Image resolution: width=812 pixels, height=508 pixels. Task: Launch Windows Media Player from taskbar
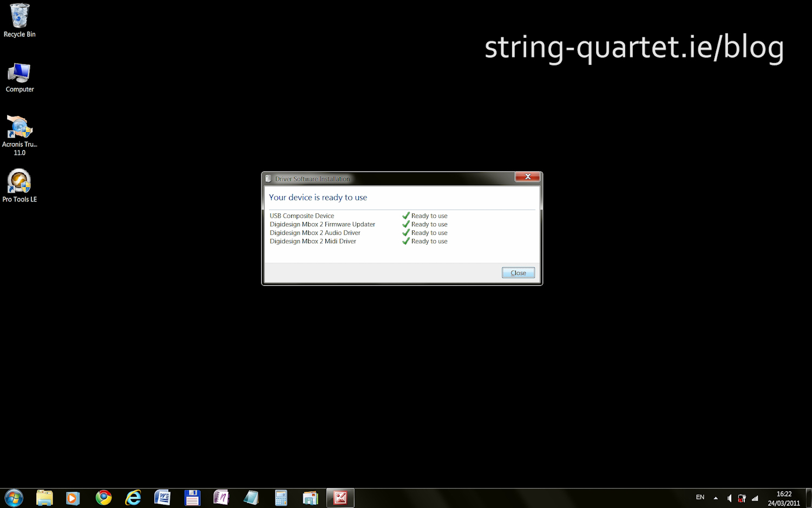pyautogui.click(x=73, y=498)
